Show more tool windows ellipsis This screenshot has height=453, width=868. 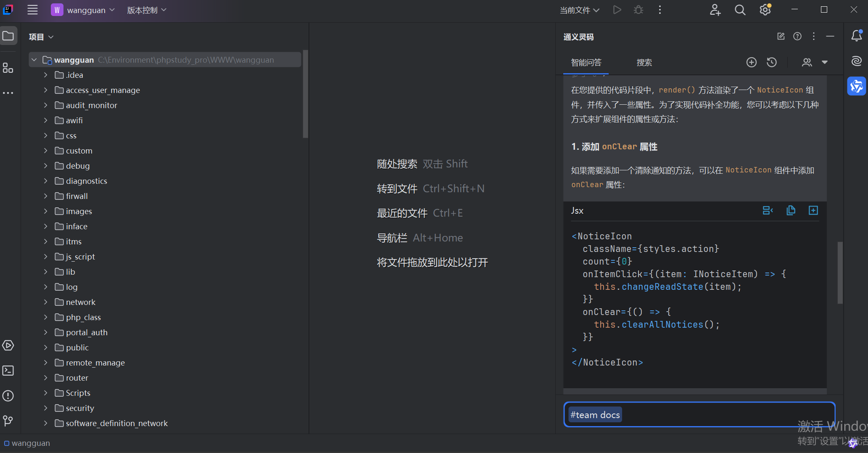coord(8,93)
